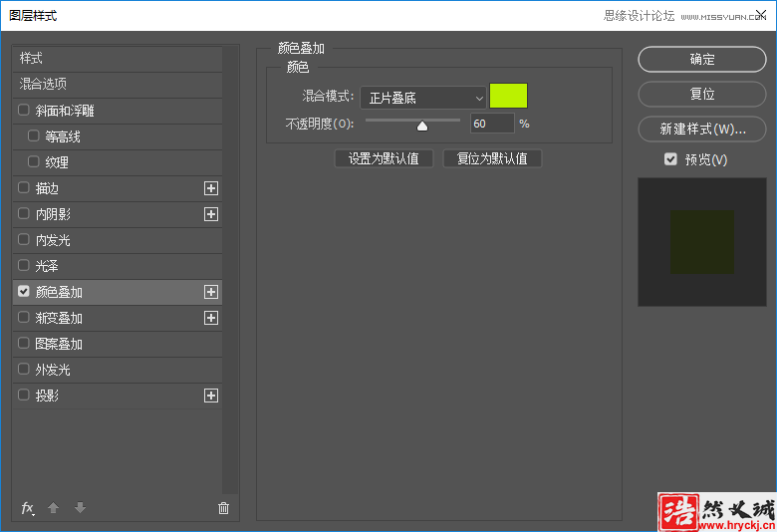Open the yellow-green overlay color swatch

click(508, 96)
